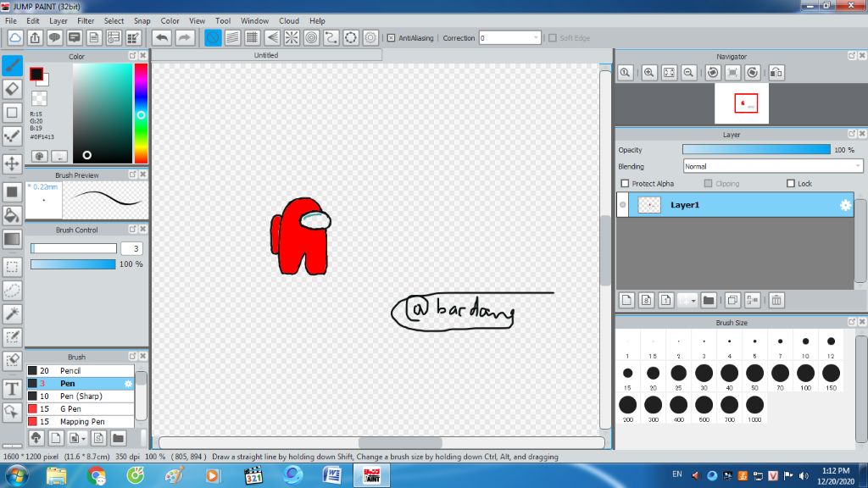Viewport: 868px width, 488px height.
Task: Create a new layer in Layer panel
Action: coord(626,300)
